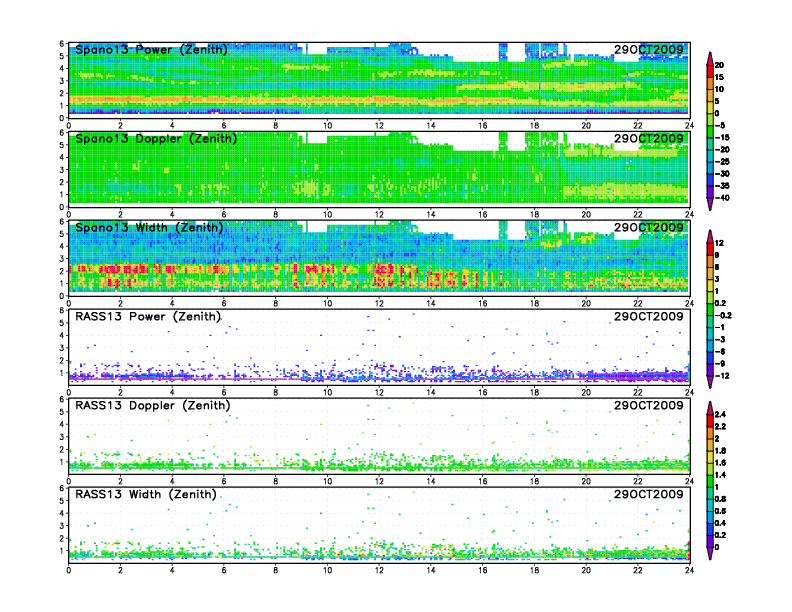Click the red segment beside 20 on top colorbar
This screenshot has height=612, width=792.
coord(710,71)
